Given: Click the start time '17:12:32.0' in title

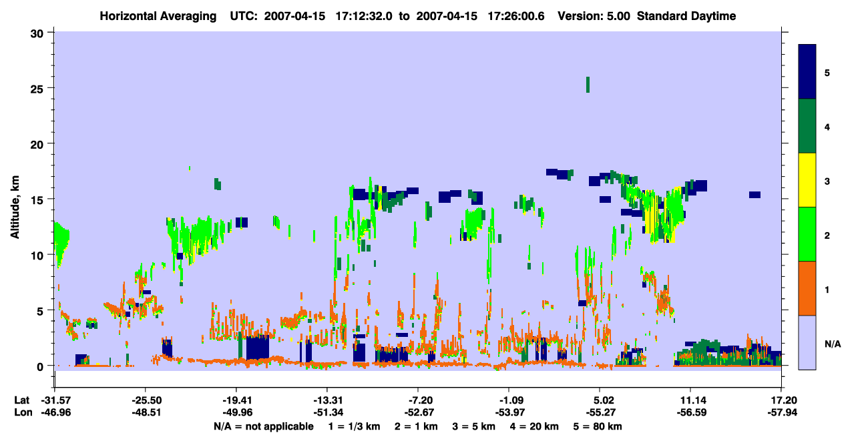Looking at the screenshot, I should 363,16.
